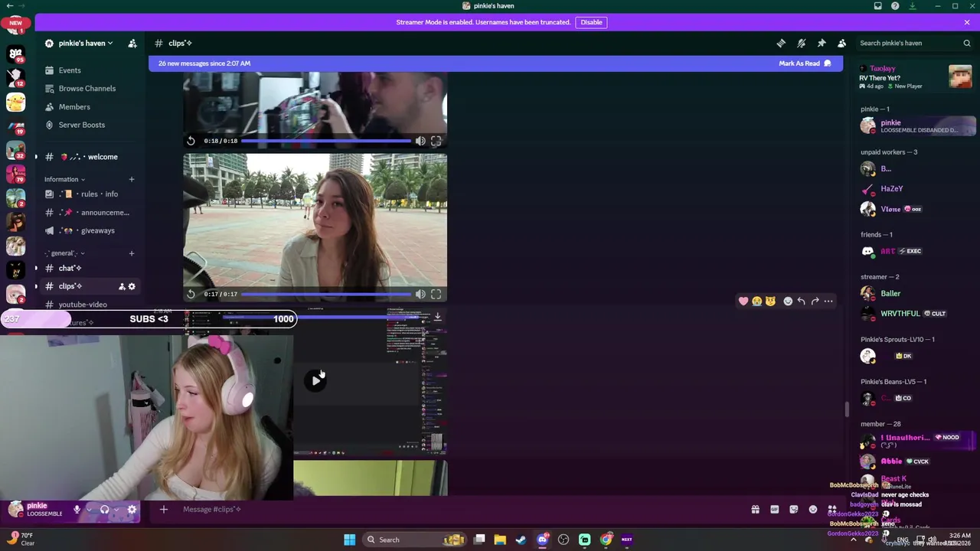980x551 pixels.
Task: Forward the hovered message
Action: pyautogui.click(x=815, y=301)
